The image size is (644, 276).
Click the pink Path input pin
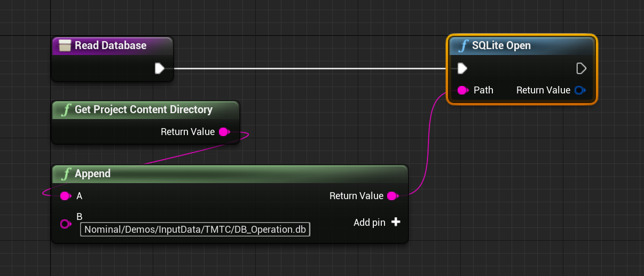coord(463,90)
